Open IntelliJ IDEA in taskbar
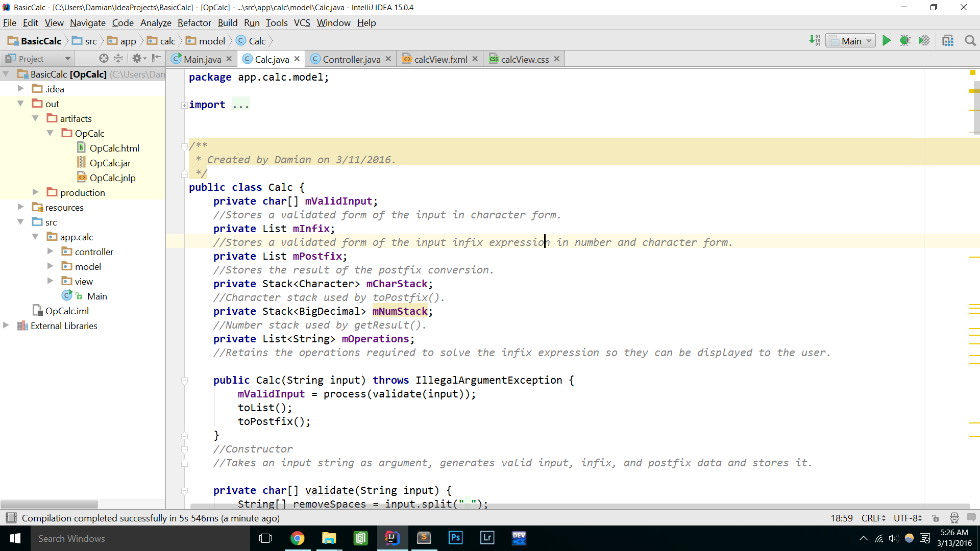 tap(391, 538)
